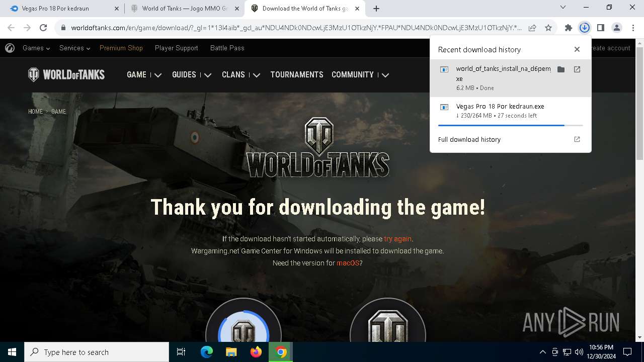The width and height of the screenshot is (644, 362).
Task: Open the notification center
Action: click(627, 352)
